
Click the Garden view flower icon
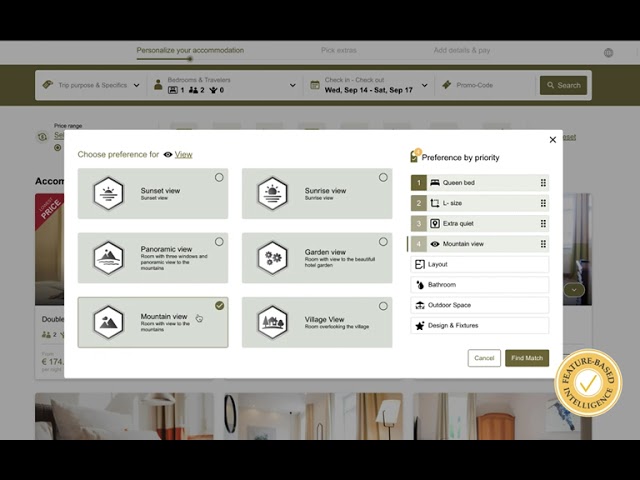point(272,258)
